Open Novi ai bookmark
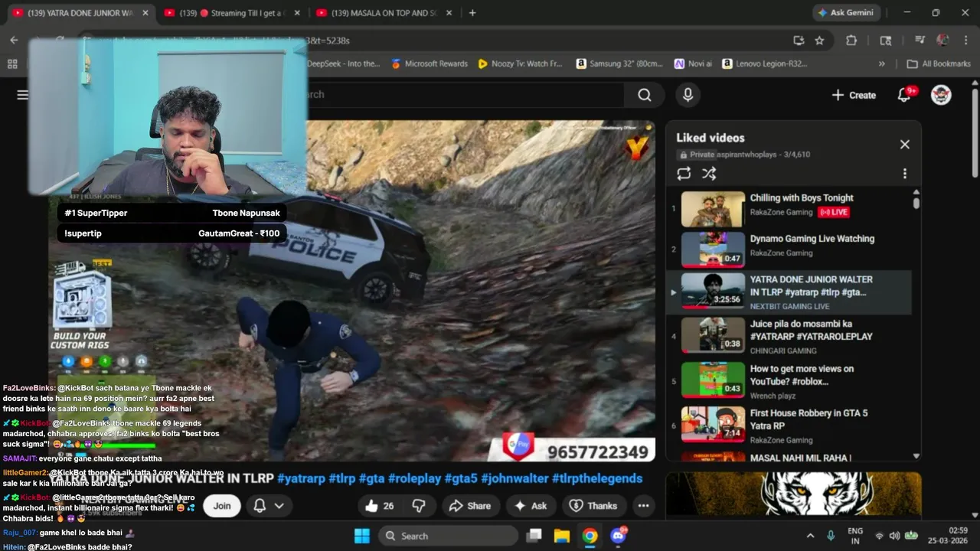Screen dimensions: 980x551 point(693,64)
